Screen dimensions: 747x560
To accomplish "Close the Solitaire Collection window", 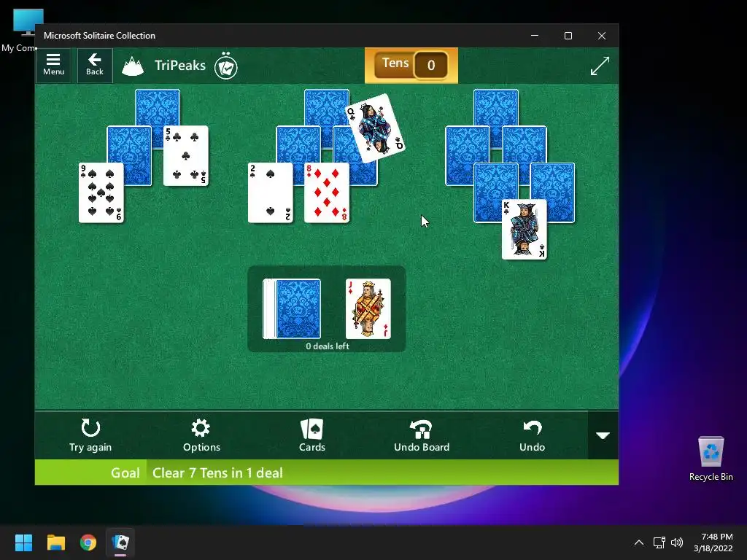I will [x=602, y=36].
